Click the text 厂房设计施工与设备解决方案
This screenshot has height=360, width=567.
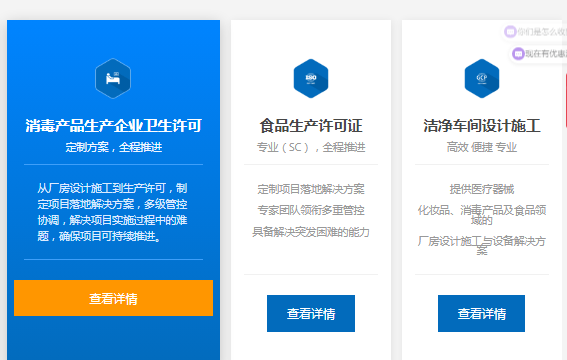click(482, 245)
